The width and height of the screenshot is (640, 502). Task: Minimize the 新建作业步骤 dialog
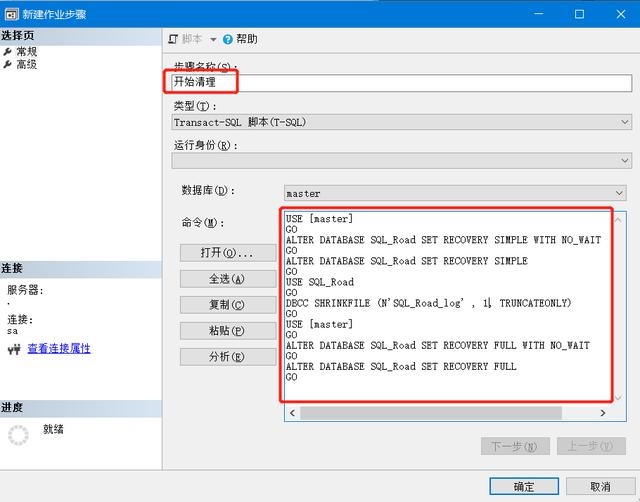click(539, 14)
